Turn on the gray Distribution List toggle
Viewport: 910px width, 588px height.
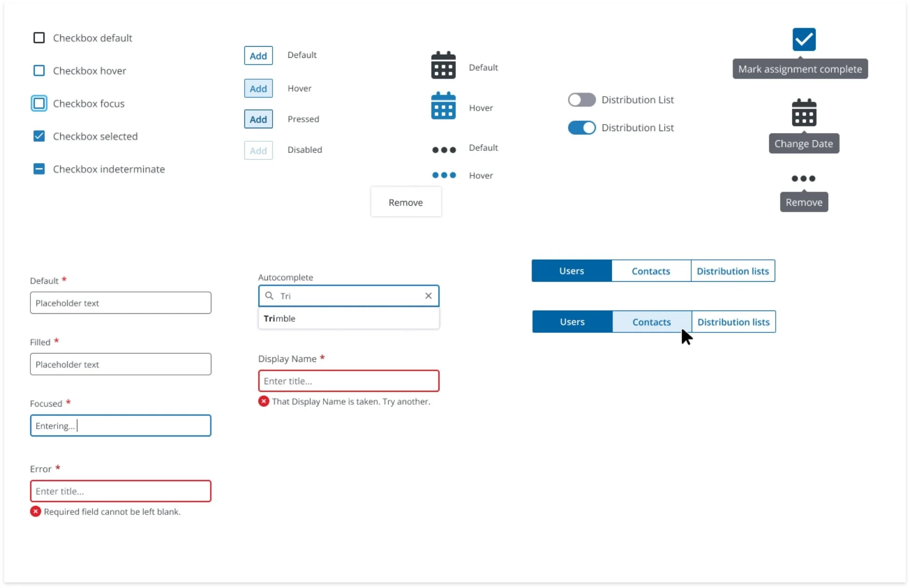581,100
